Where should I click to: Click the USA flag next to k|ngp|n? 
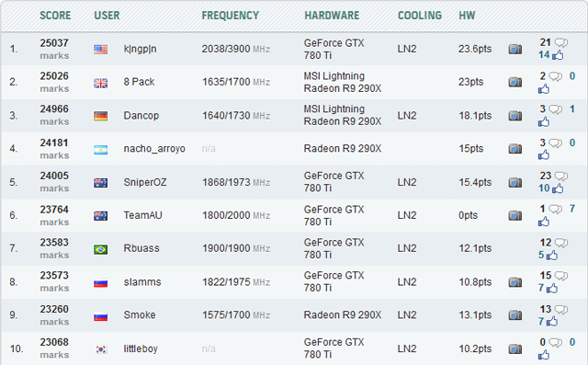pos(100,50)
